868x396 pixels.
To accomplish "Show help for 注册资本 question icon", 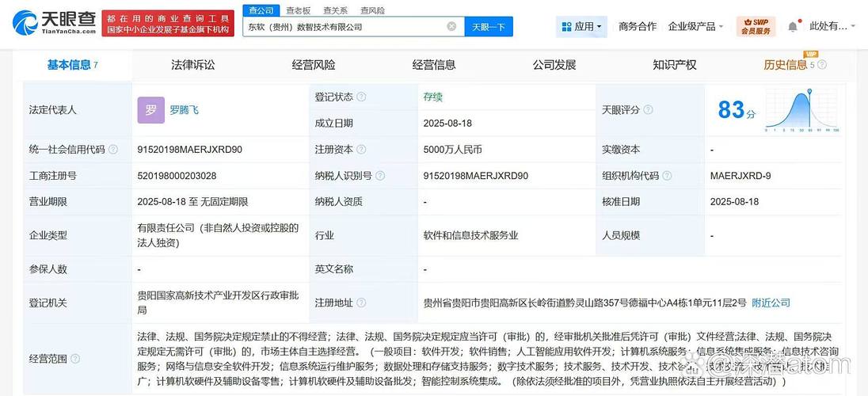I will (x=361, y=150).
